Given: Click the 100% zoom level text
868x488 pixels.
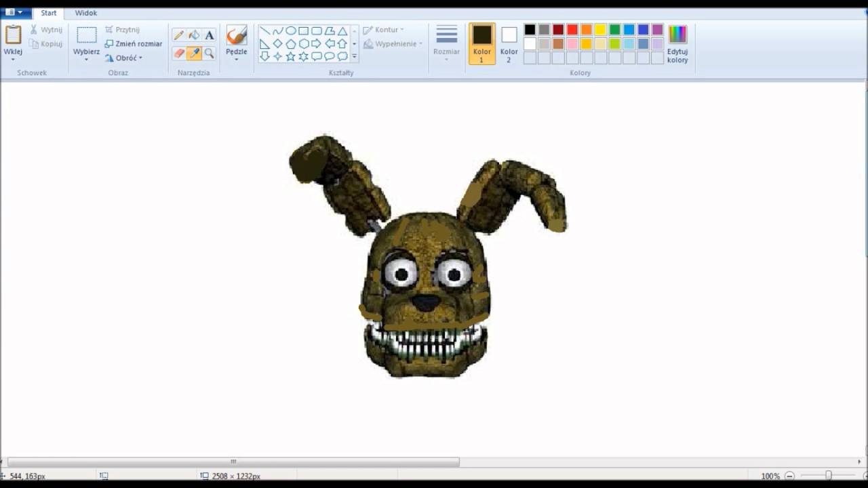Looking at the screenshot, I should pos(770,476).
